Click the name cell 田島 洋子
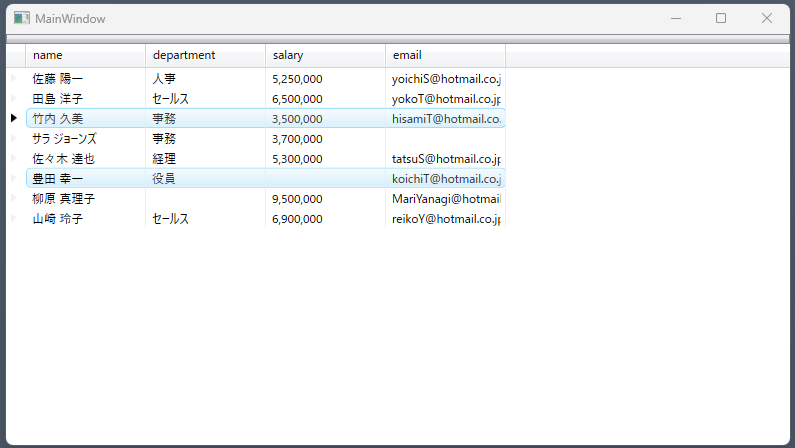The height and width of the screenshot is (448, 795). pos(86,98)
